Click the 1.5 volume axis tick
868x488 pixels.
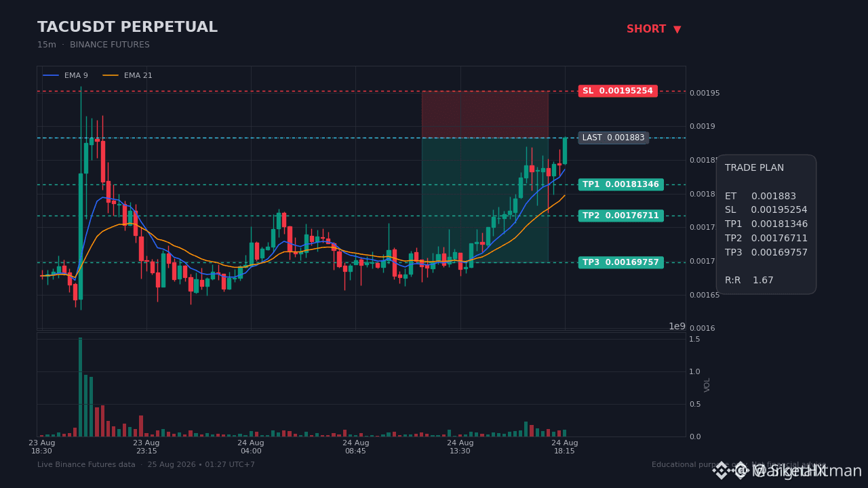coord(694,339)
